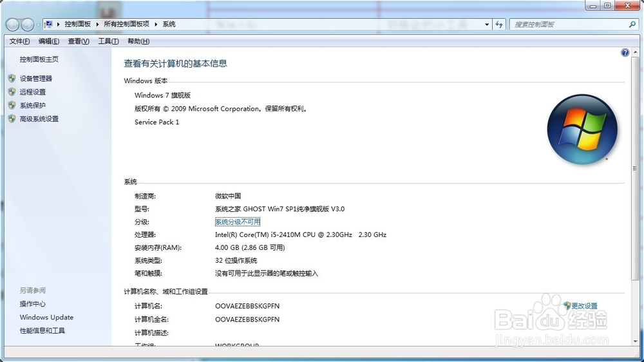
Task: Select the 计算机全名 value OOVAEZEBBSKGPFN
Action: coord(247,319)
